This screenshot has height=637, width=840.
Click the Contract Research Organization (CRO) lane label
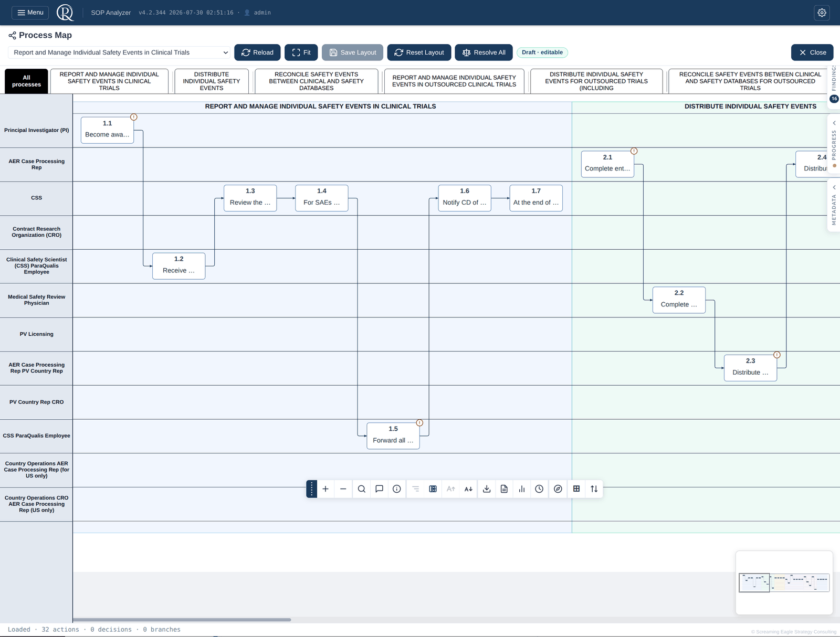coord(36,232)
